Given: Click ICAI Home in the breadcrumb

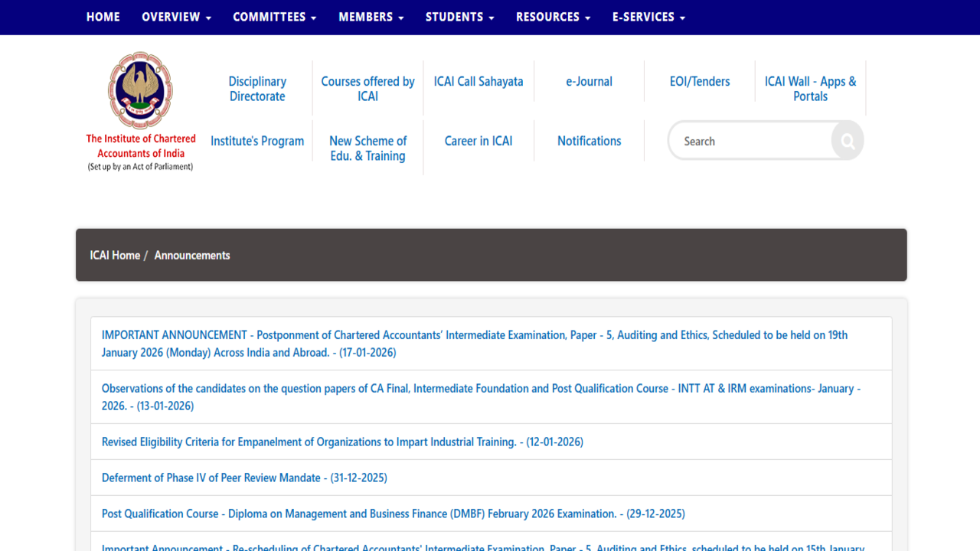Looking at the screenshot, I should point(115,255).
